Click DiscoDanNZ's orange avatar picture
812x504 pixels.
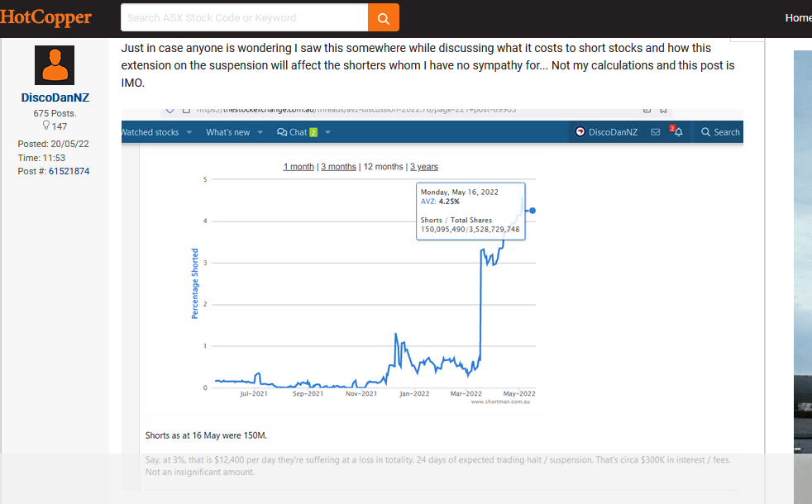click(x=55, y=65)
